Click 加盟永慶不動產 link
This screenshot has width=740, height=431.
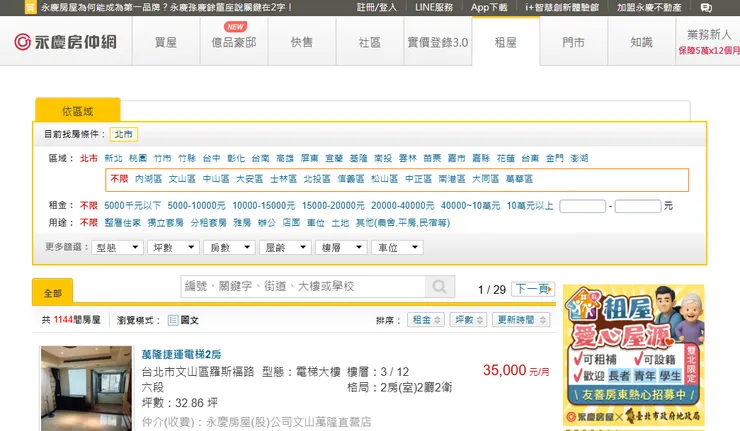649,7
